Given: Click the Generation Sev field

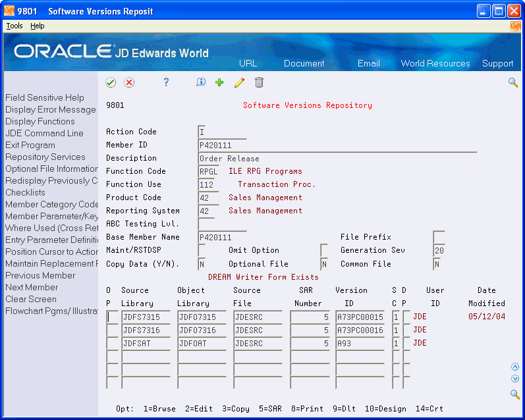Looking at the screenshot, I should (439, 250).
